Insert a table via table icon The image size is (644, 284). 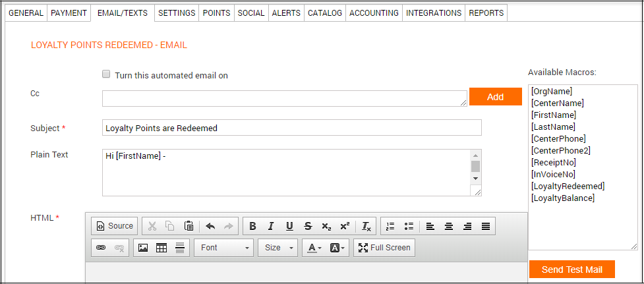click(x=161, y=248)
